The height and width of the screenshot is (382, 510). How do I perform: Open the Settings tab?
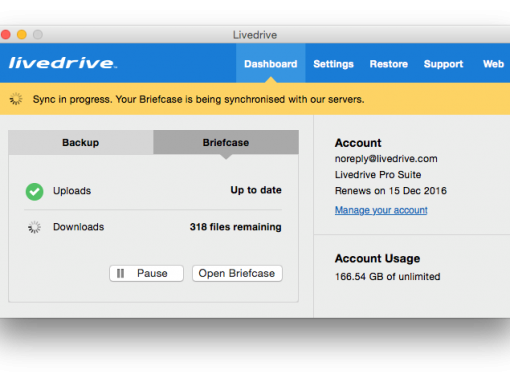tap(333, 64)
